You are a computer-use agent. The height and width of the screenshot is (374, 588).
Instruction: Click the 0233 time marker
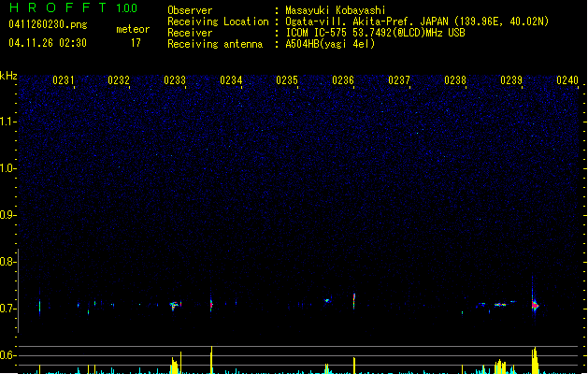click(x=175, y=80)
